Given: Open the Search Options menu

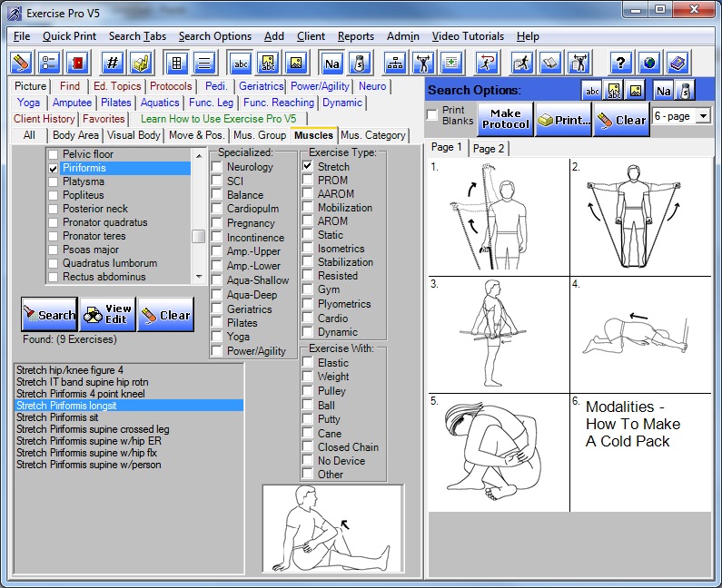Looking at the screenshot, I should click(214, 36).
